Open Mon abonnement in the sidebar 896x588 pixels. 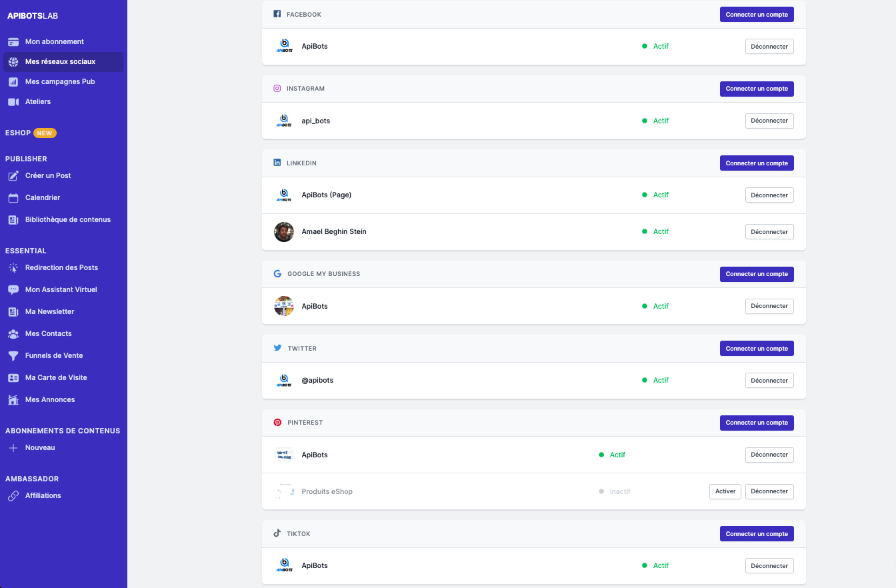coord(63,42)
